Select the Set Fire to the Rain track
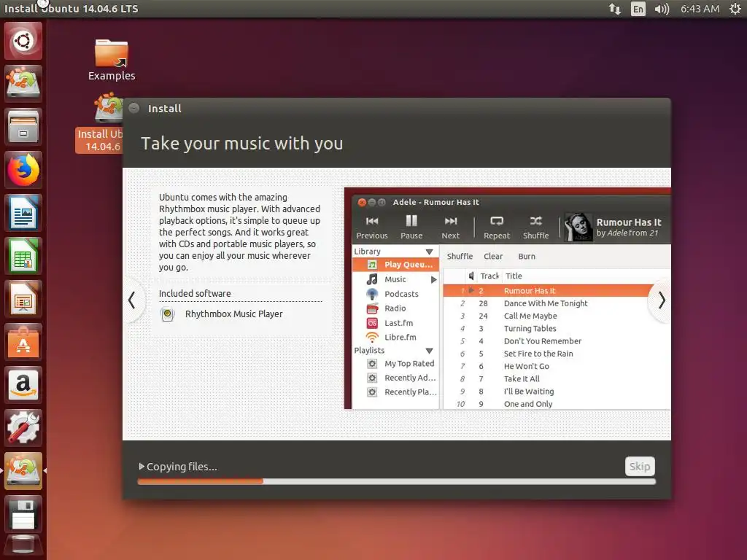 557,354
